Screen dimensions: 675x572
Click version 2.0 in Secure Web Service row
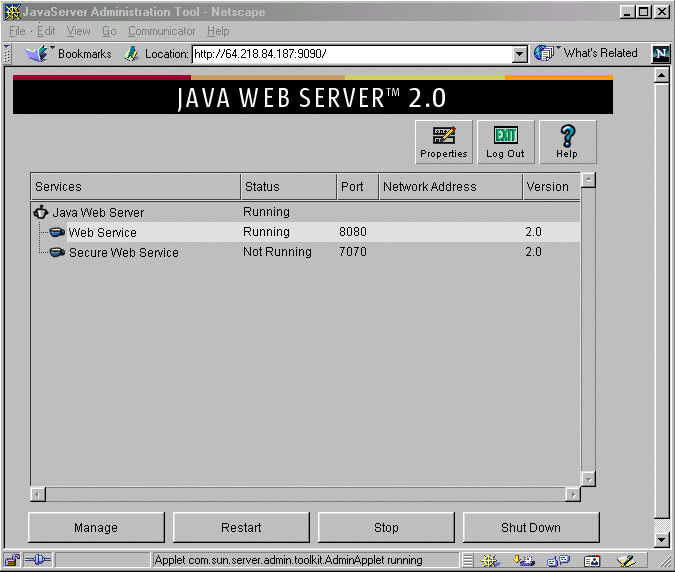click(x=533, y=252)
